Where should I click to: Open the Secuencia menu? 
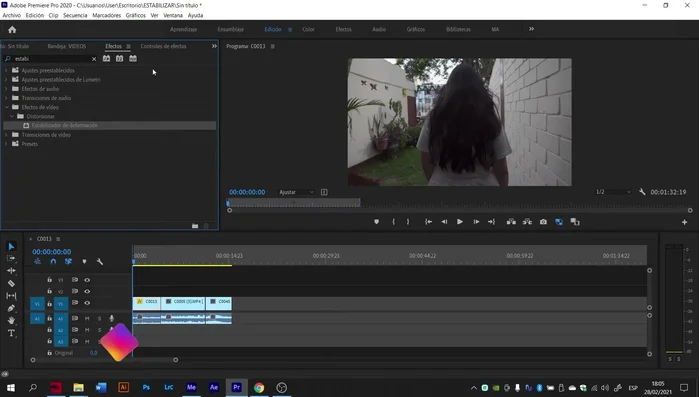[x=75, y=15]
